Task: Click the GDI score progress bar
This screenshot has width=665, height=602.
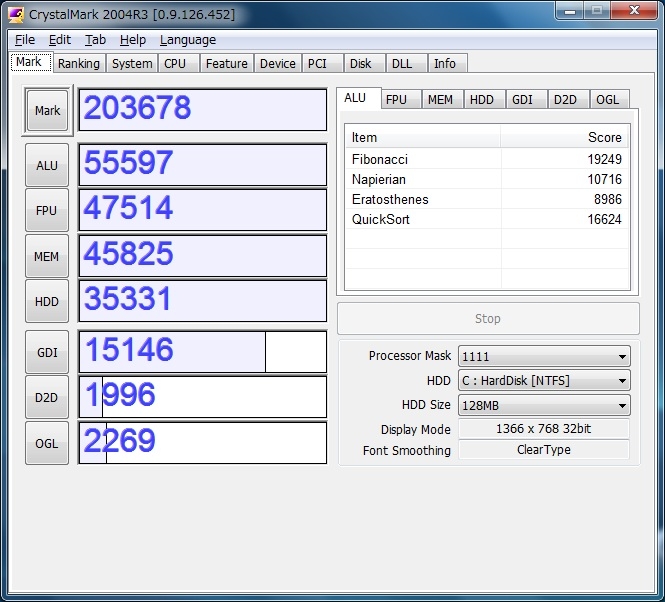Action: pyautogui.click(x=202, y=352)
